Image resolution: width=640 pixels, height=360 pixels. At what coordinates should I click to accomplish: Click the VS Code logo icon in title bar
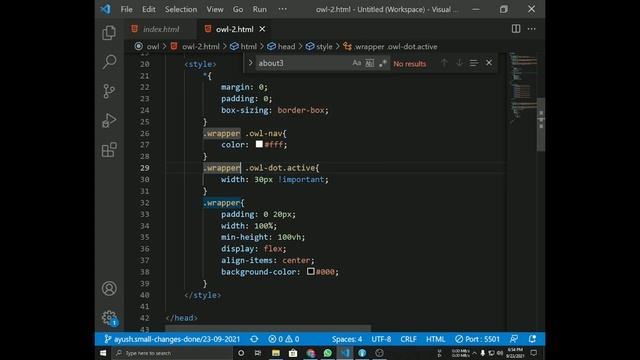[105, 9]
